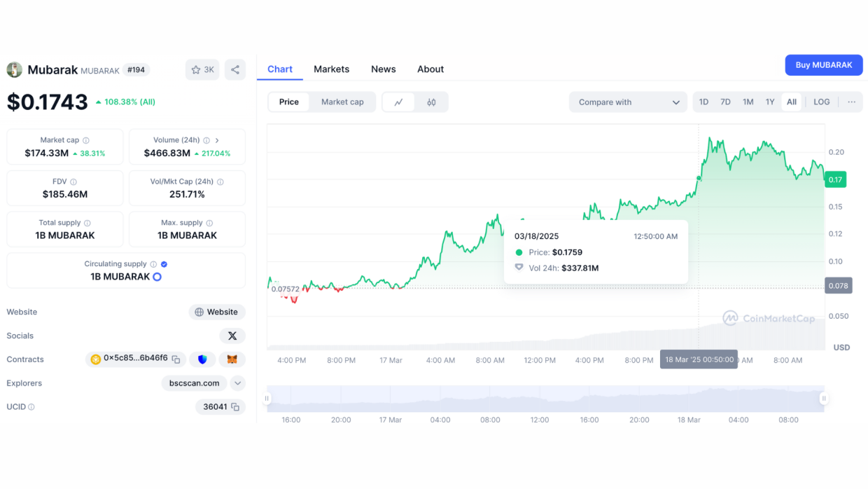View the About tab
The width and height of the screenshot is (868, 489).
(430, 69)
